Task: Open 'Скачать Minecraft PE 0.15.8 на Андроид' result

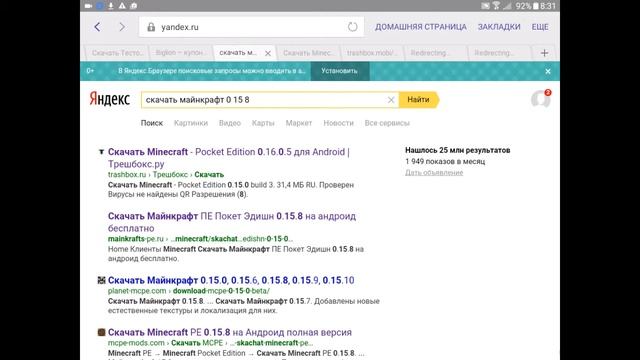Action: coord(230,332)
